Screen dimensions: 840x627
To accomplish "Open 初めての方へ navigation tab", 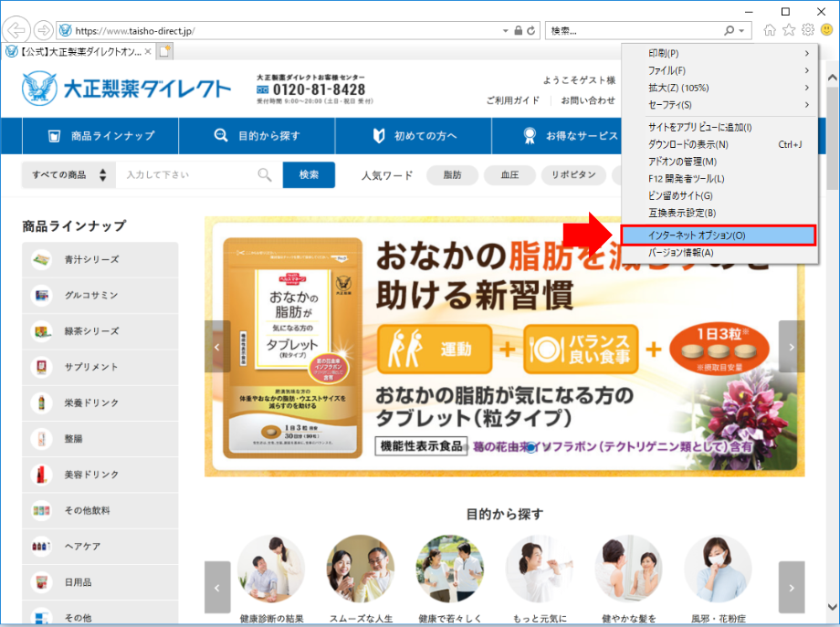I will pyautogui.click(x=414, y=136).
